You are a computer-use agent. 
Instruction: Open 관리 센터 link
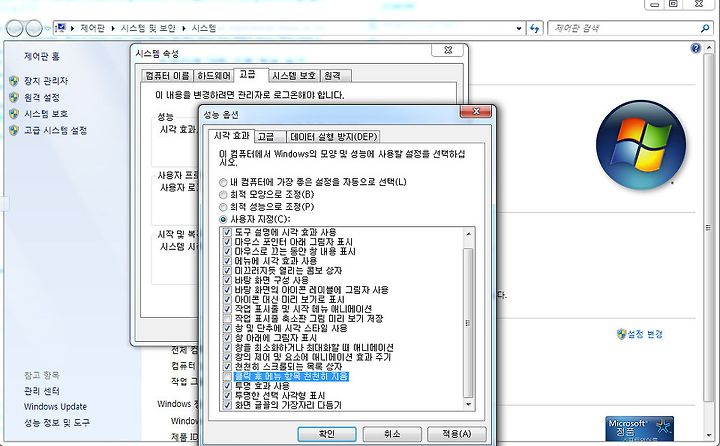[x=42, y=391]
